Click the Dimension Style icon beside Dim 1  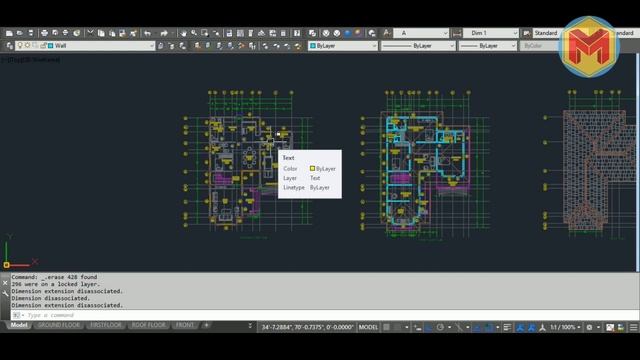457,33
